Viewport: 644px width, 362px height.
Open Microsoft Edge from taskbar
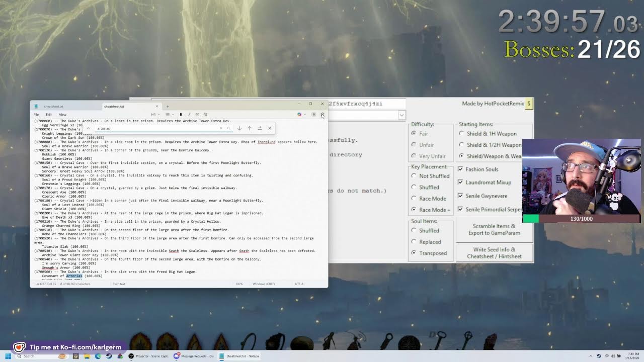point(98,356)
